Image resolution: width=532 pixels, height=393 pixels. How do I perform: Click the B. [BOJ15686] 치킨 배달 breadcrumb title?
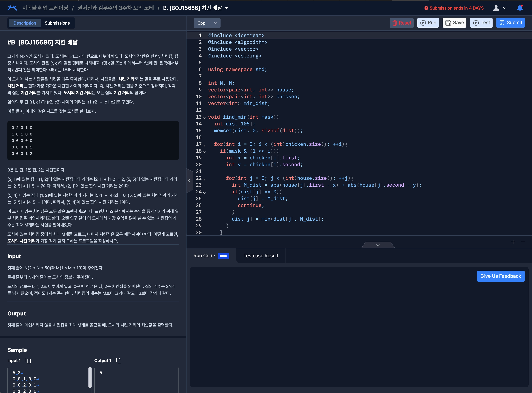[x=192, y=8]
